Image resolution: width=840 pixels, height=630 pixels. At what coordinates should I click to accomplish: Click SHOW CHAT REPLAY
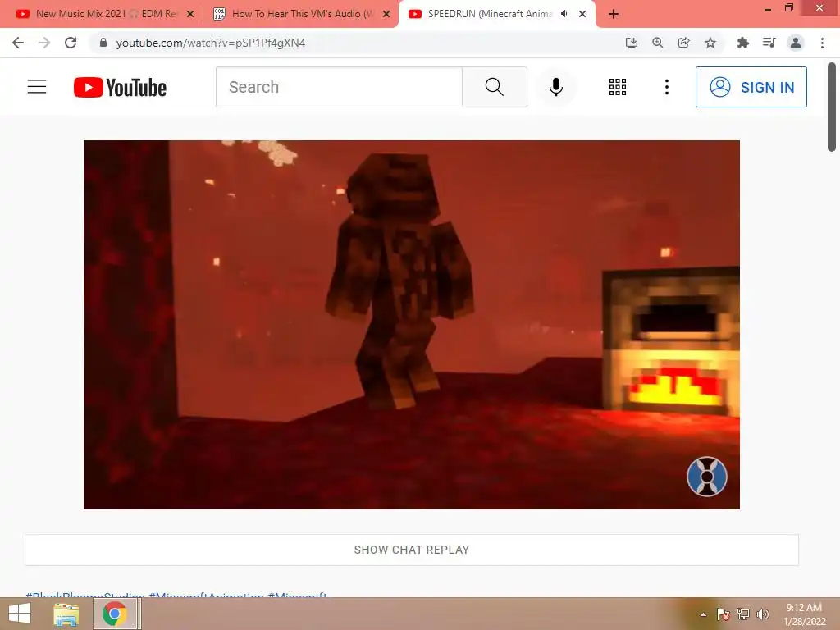pyautogui.click(x=412, y=550)
